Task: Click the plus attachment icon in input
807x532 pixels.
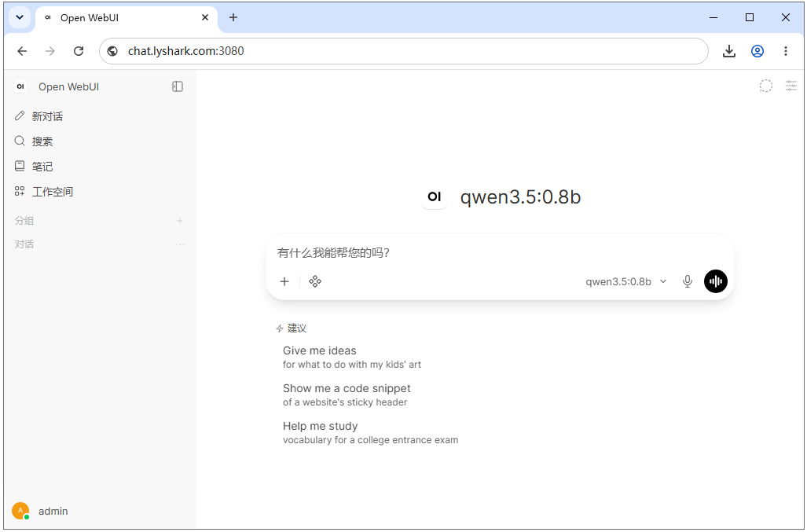Action: [x=284, y=281]
